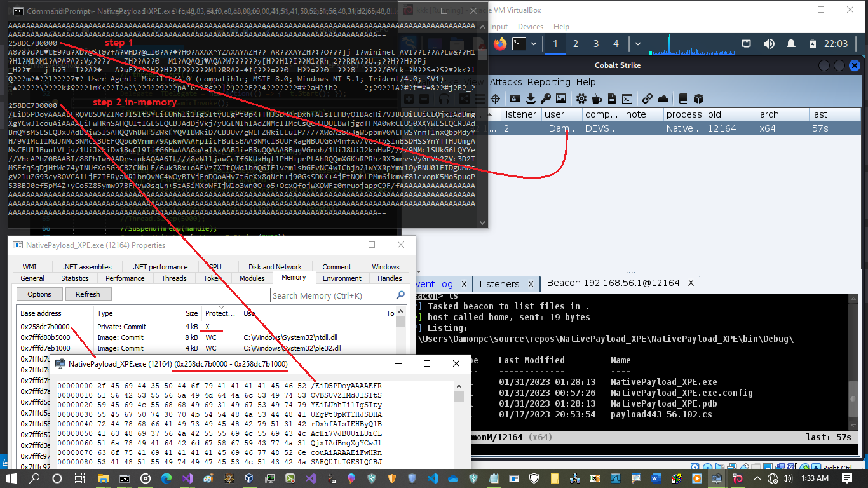Sort beacons by the pid column

pos(731,114)
